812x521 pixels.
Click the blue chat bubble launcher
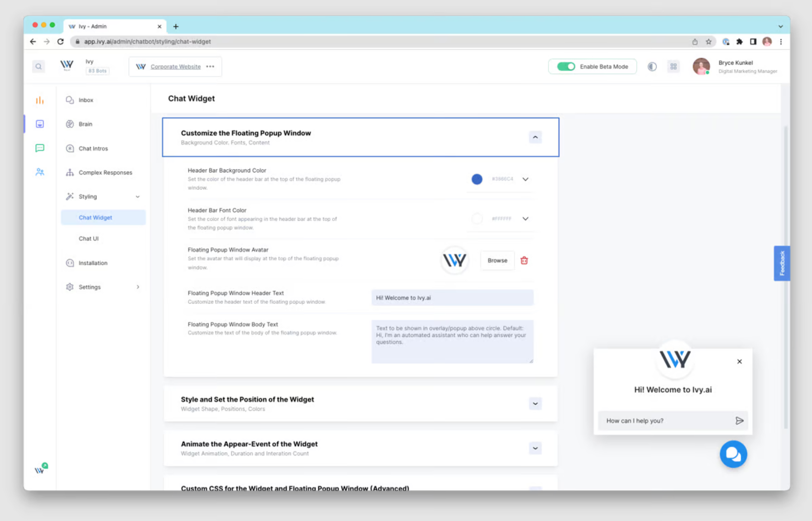point(733,454)
